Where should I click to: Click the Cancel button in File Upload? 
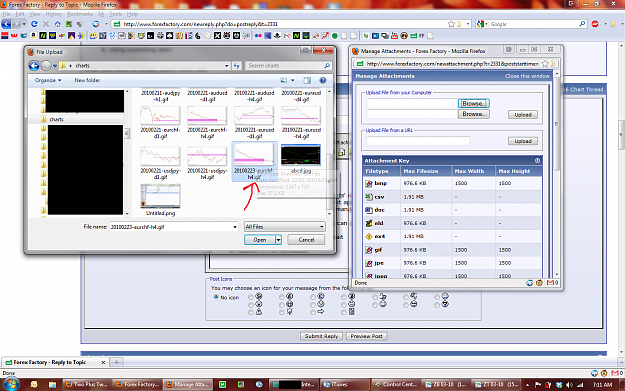point(306,240)
